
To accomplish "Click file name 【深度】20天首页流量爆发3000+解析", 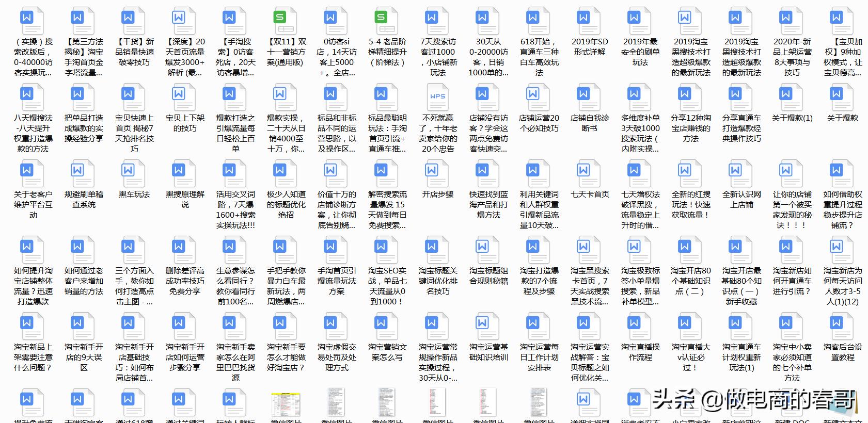I will click(185, 57).
